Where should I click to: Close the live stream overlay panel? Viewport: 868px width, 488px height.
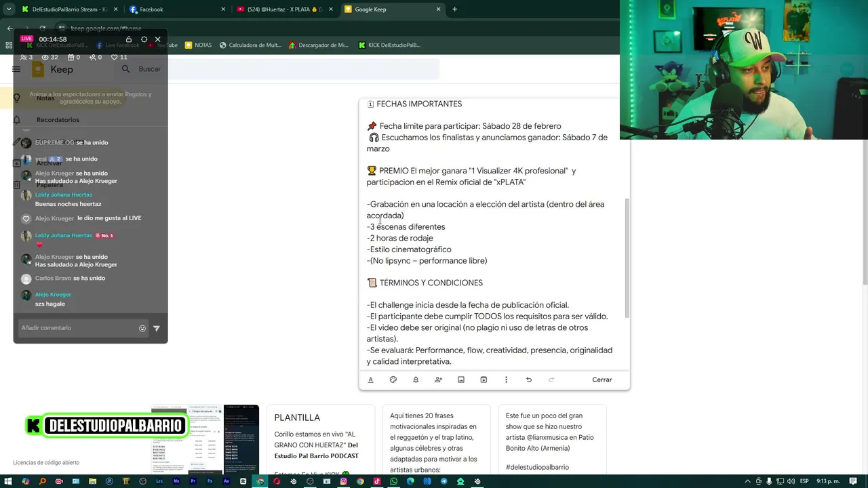pos(158,39)
